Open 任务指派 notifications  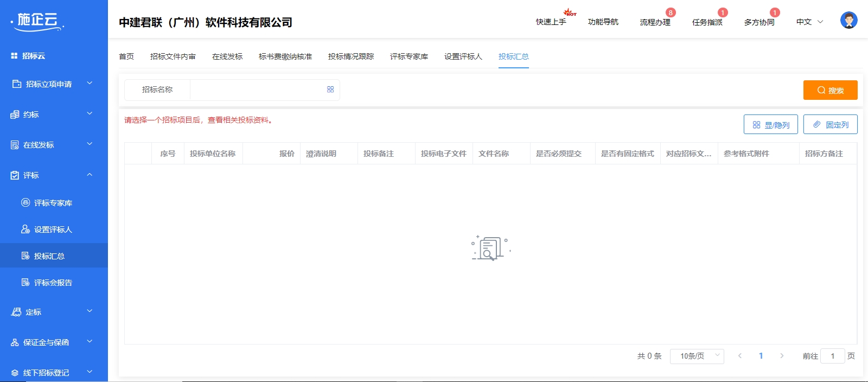[x=707, y=22]
